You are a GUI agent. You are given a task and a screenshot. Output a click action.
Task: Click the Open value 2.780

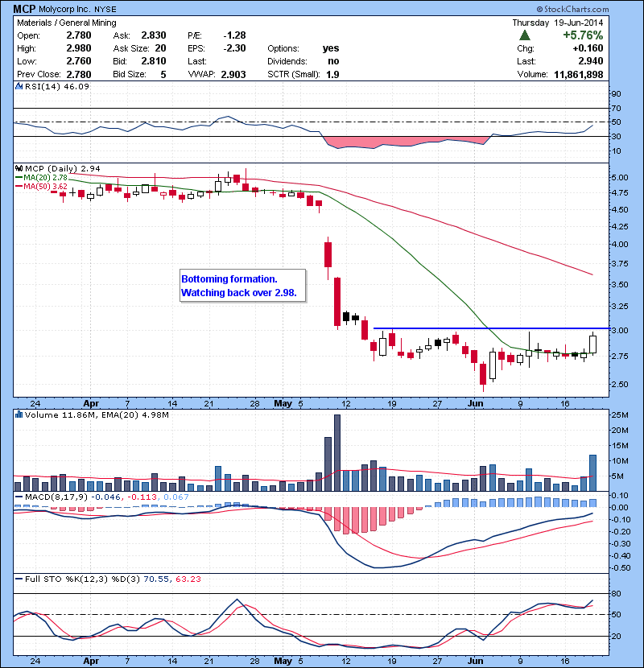point(79,35)
